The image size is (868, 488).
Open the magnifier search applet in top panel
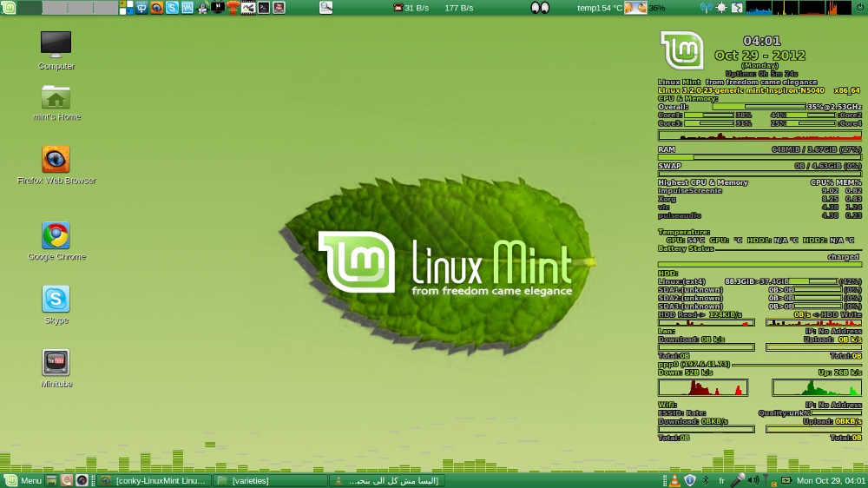coord(326,8)
